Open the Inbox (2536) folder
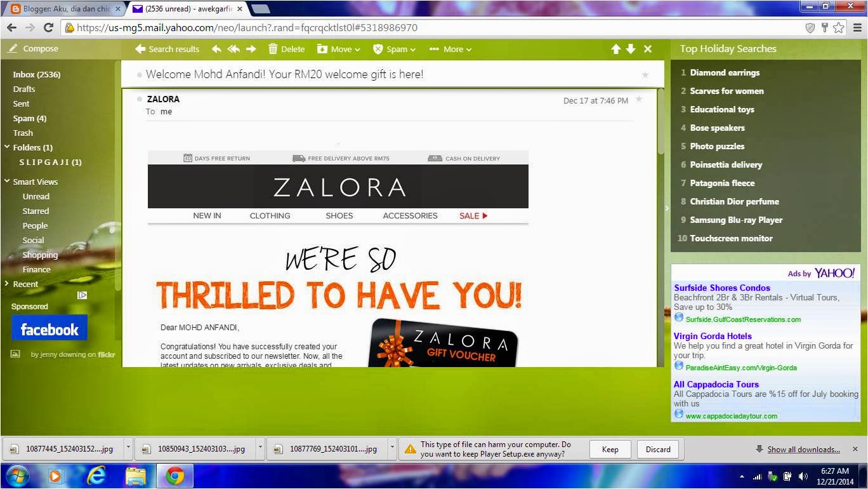Screen dimensions: 868x489 pos(37,74)
